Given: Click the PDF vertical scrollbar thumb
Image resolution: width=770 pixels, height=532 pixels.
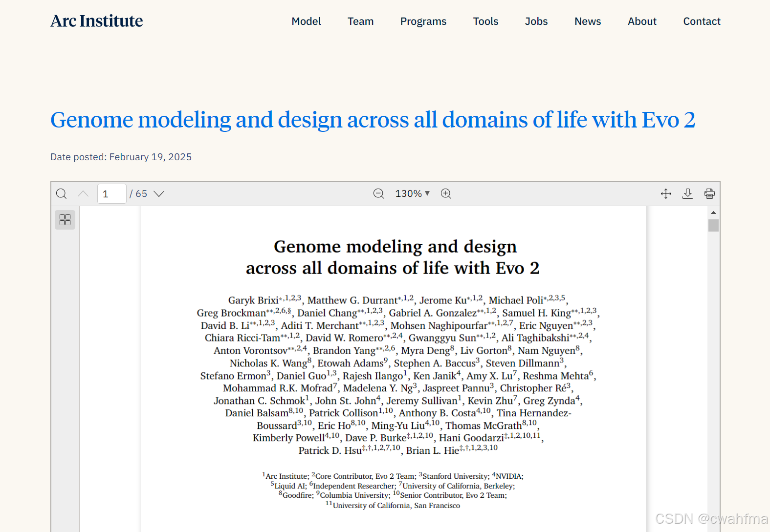Looking at the screenshot, I should tap(714, 225).
